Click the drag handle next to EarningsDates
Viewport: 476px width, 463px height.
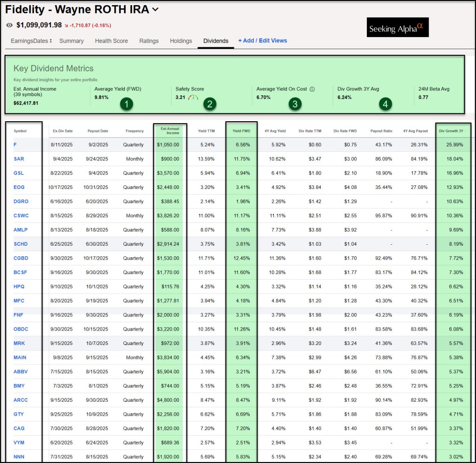click(51, 41)
